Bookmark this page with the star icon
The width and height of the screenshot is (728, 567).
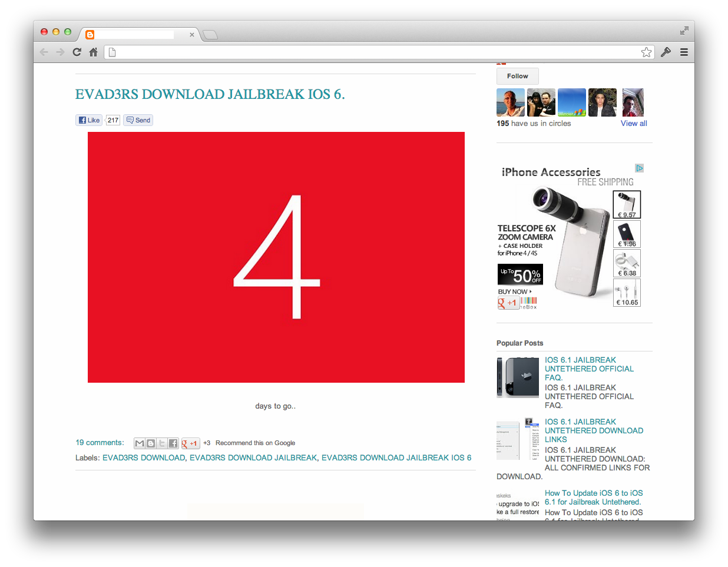pyautogui.click(x=646, y=52)
